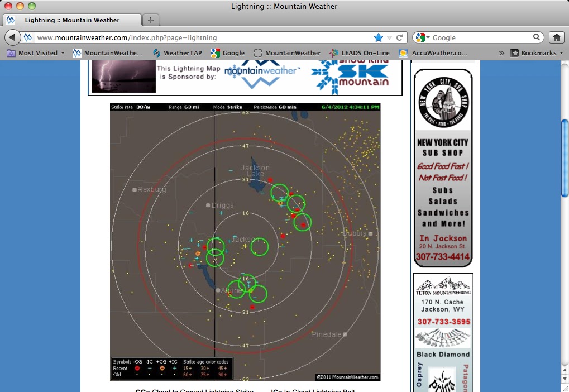Open the AccuWeather.co... bookmark
Image resolution: width=569 pixels, height=392 pixels.
(x=433, y=53)
